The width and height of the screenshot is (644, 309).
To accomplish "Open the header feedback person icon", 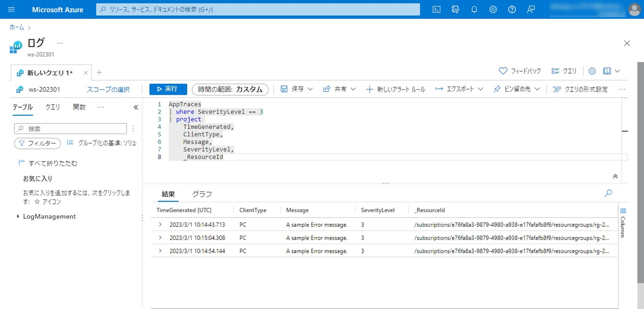I will (x=531, y=10).
